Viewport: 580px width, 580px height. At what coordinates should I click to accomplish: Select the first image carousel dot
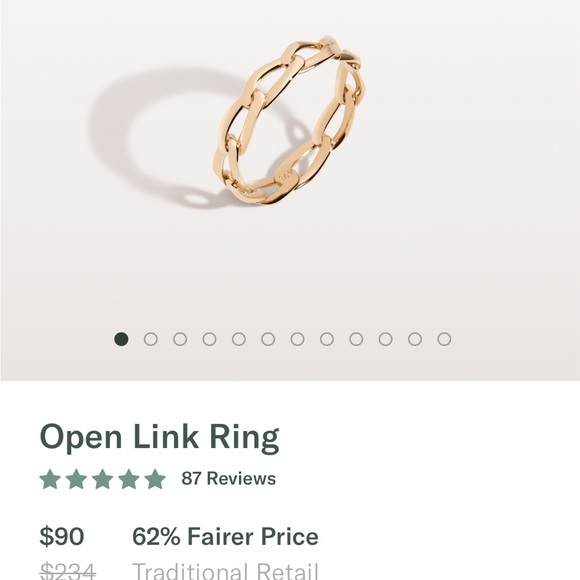pos(121,339)
